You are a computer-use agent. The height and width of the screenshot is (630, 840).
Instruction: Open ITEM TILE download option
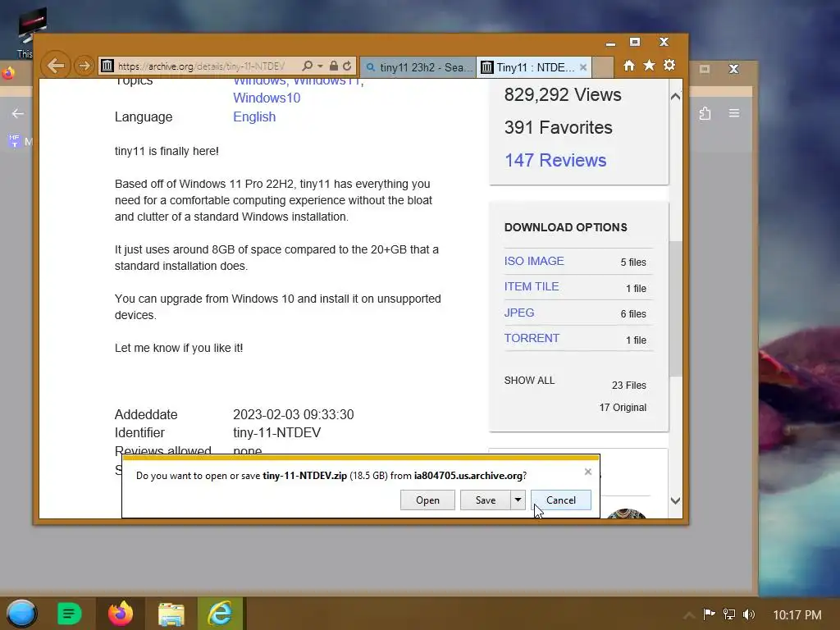[x=531, y=286]
